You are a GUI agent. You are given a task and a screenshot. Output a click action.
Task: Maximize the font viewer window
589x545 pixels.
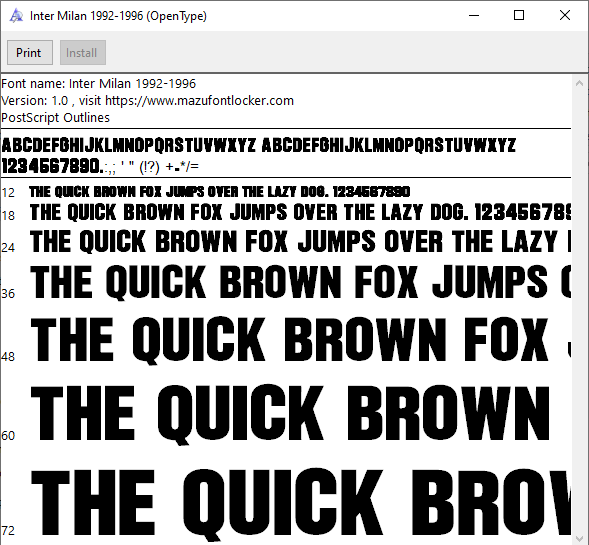pyautogui.click(x=519, y=15)
